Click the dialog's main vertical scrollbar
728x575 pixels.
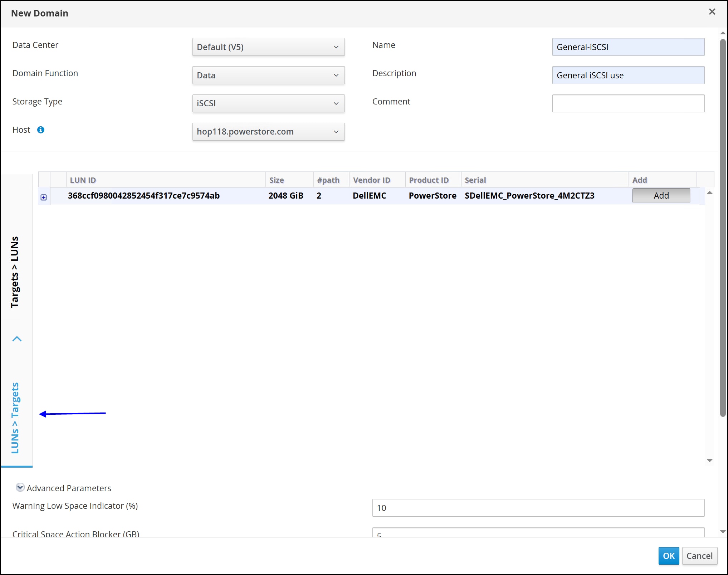(x=723, y=228)
